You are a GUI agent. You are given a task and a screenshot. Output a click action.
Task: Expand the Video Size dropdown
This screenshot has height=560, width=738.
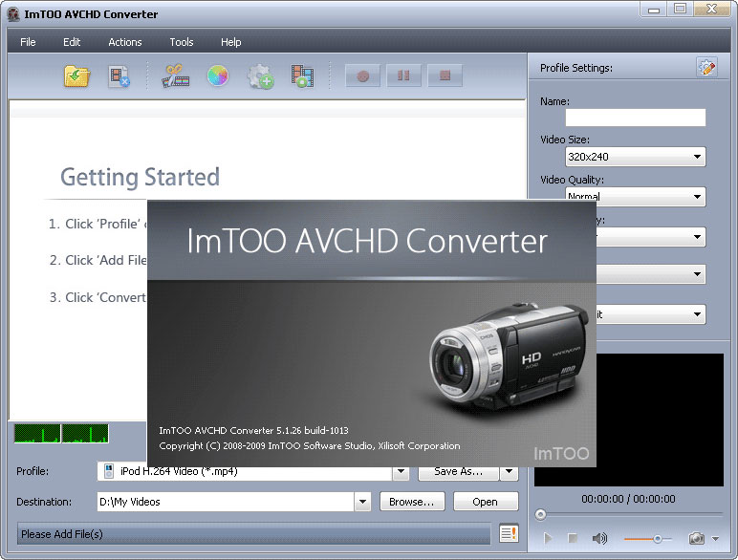coord(697,157)
